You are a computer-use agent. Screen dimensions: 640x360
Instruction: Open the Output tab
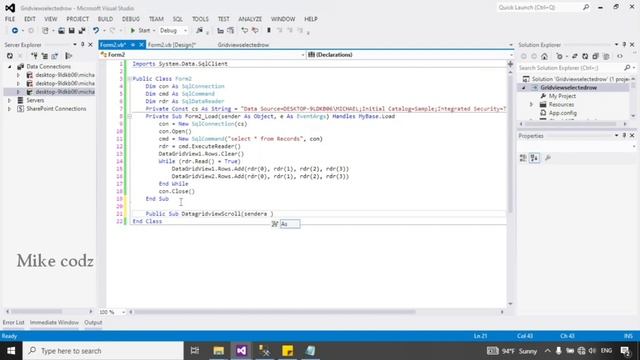(93, 323)
